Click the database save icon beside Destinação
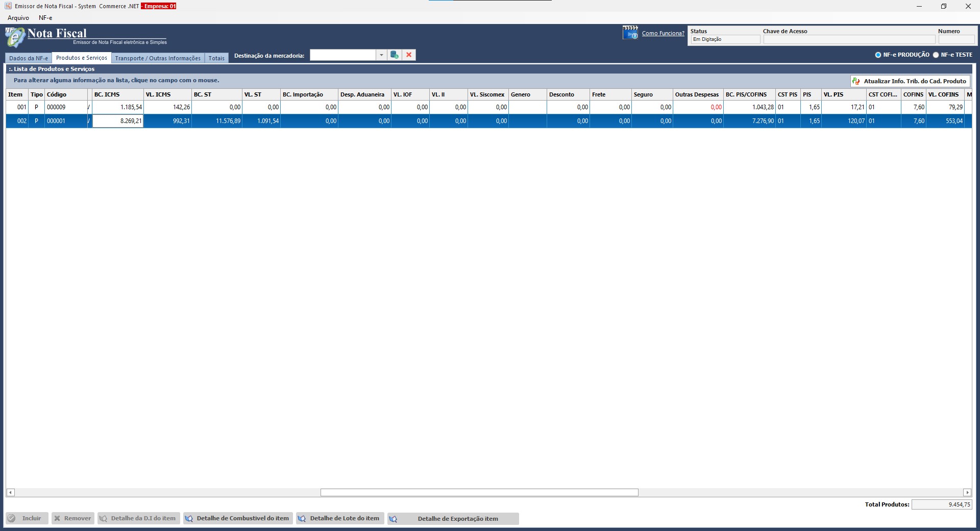This screenshot has width=980, height=531. click(x=394, y=55)
